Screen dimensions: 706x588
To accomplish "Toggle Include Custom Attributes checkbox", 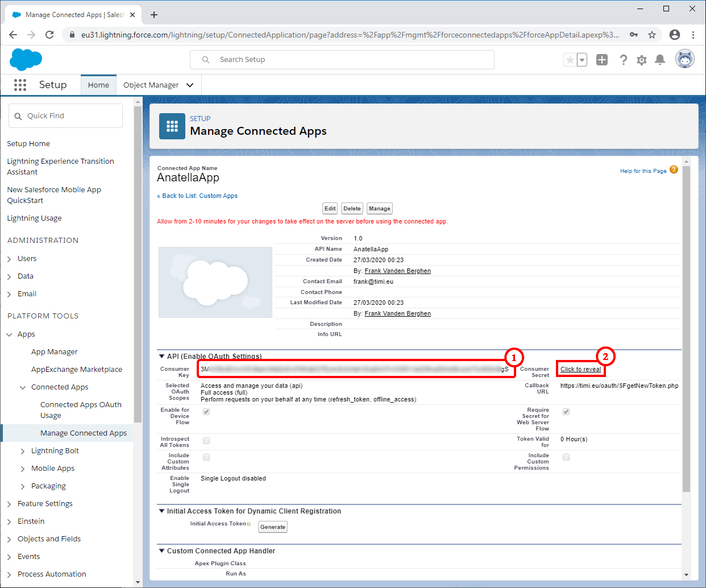I will point(206,457).
